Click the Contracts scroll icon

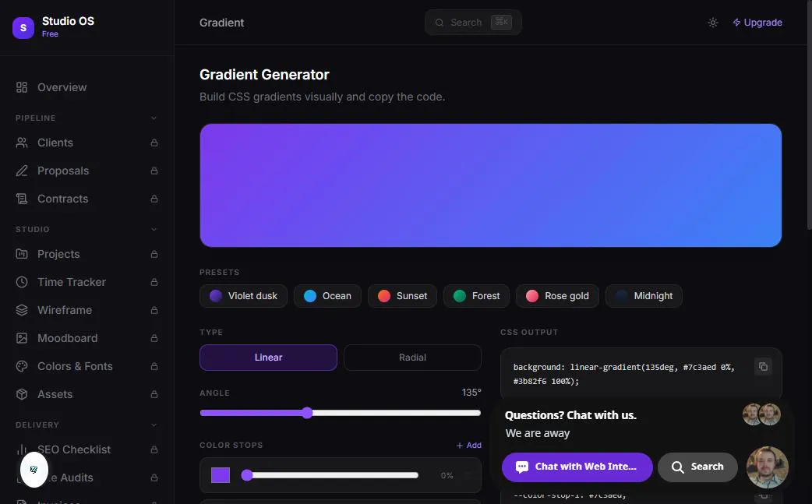point(22,199)
